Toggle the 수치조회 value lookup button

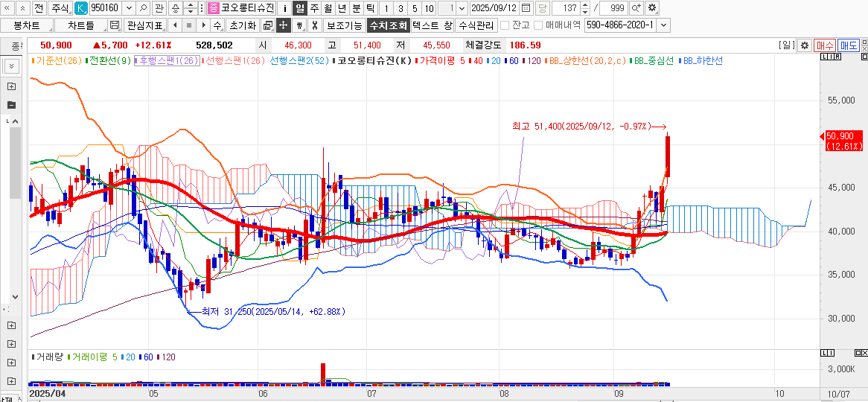pyautogui.click(x=388, y=25)
